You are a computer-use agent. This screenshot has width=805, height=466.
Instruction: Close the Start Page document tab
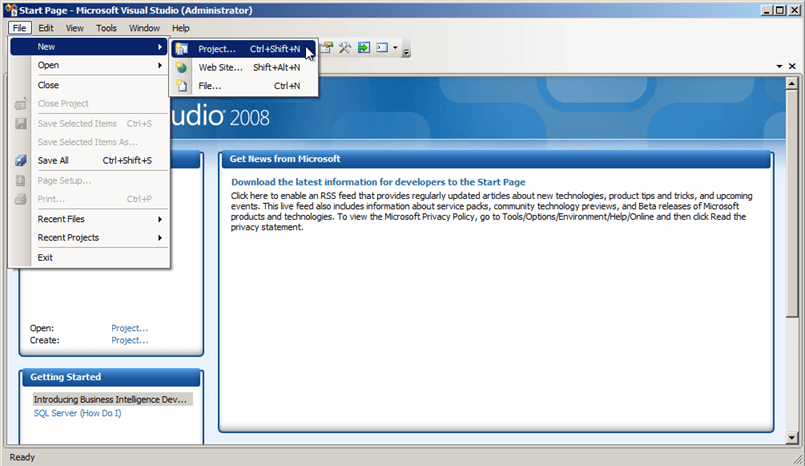792,66
